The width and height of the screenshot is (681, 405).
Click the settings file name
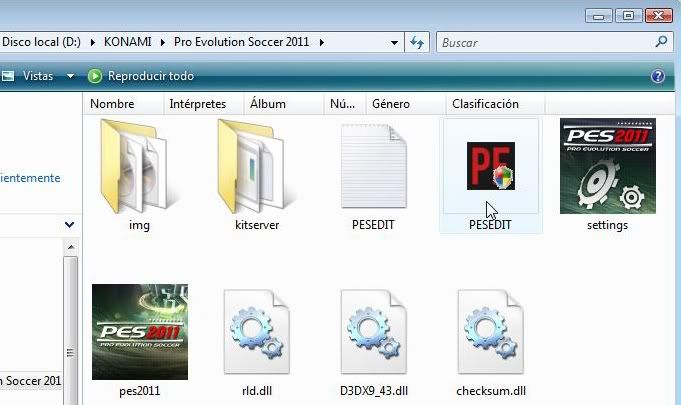(x=607, y=225)
